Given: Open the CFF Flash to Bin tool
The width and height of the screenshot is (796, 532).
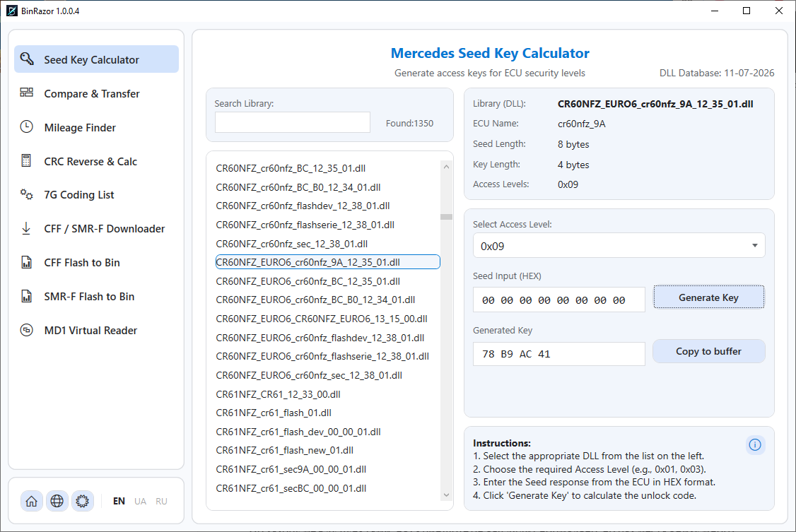Looking at the screenshot, I should [x=96, y=263].
